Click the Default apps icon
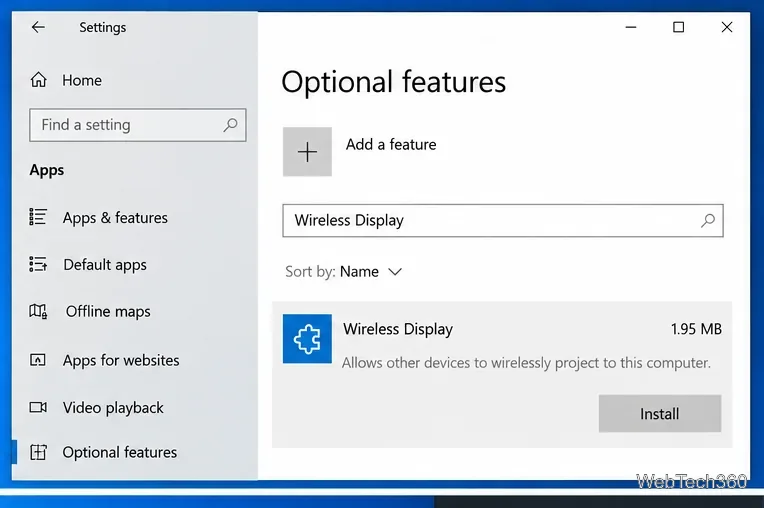Viewport: 764px width, 508px height. [38, 264]
